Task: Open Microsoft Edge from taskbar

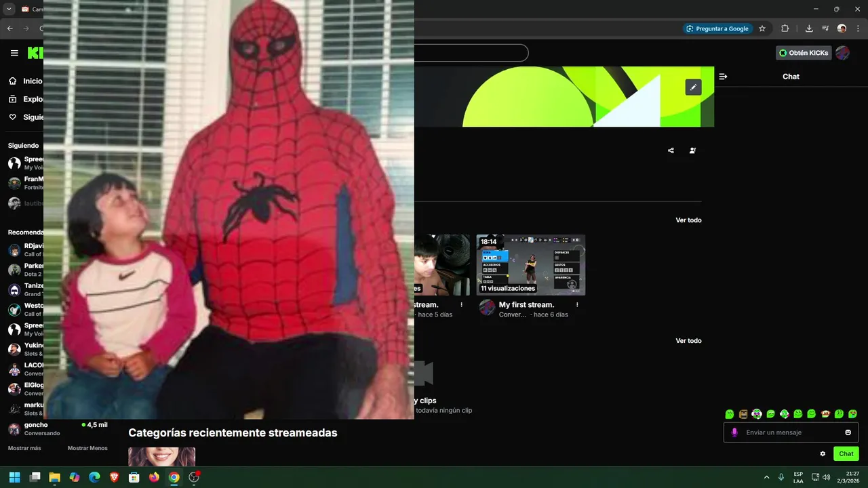Action: [x=94, y=477]
